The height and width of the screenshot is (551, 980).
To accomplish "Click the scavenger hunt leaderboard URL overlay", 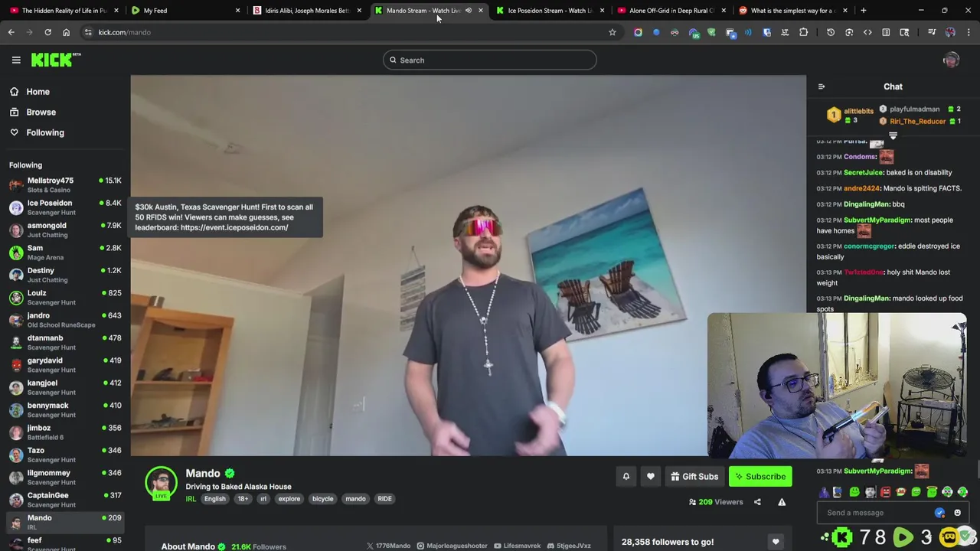I will 234,227.
